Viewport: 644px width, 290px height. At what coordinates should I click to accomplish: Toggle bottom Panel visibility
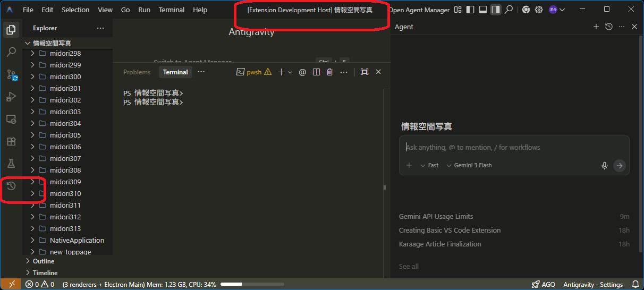(483, 10)
